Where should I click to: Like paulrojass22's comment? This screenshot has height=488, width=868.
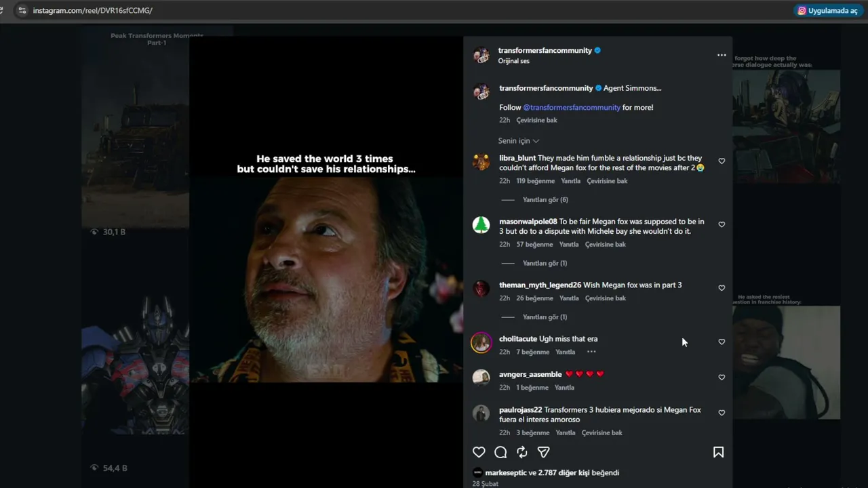point(722,413)
